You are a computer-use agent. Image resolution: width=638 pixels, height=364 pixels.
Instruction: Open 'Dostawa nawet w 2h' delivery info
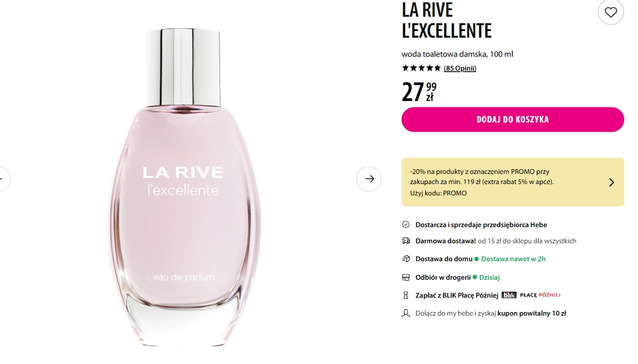click(513, 259)
